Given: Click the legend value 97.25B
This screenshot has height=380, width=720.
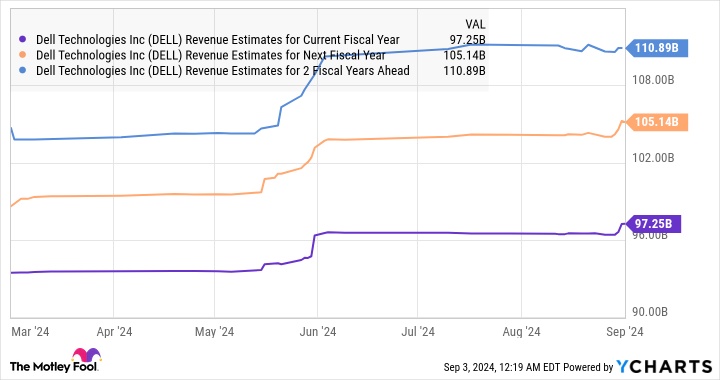Looking at the screenshot, I should click(x=467, y=40).
